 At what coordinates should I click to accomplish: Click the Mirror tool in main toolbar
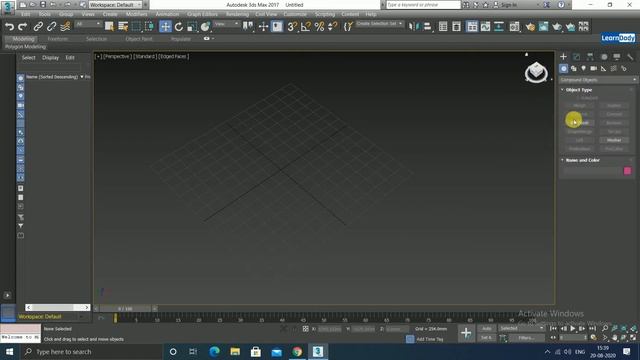pyautogui.click(x=413, y=27)
